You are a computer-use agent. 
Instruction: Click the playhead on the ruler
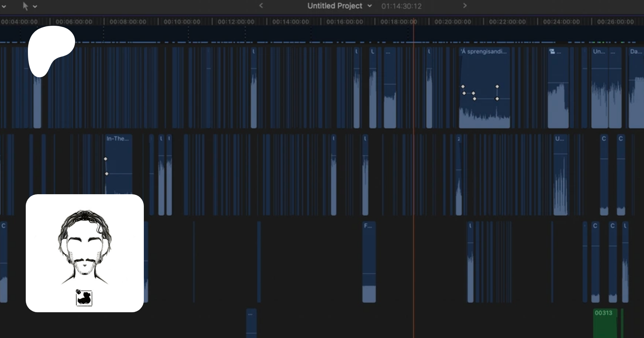(414, 21)
